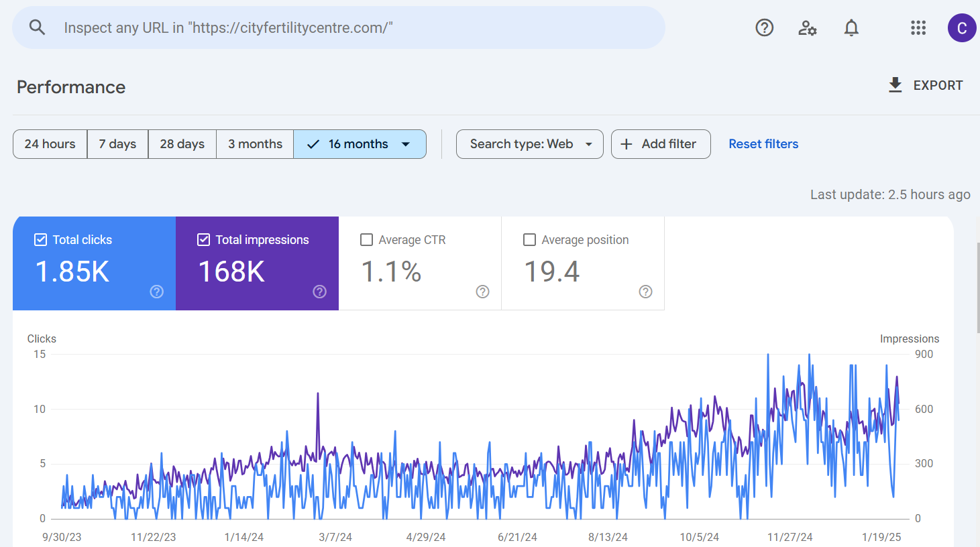This screenshot has height=547, width=980.
Task: Click the Reset filters link
Action: (763, 144)
